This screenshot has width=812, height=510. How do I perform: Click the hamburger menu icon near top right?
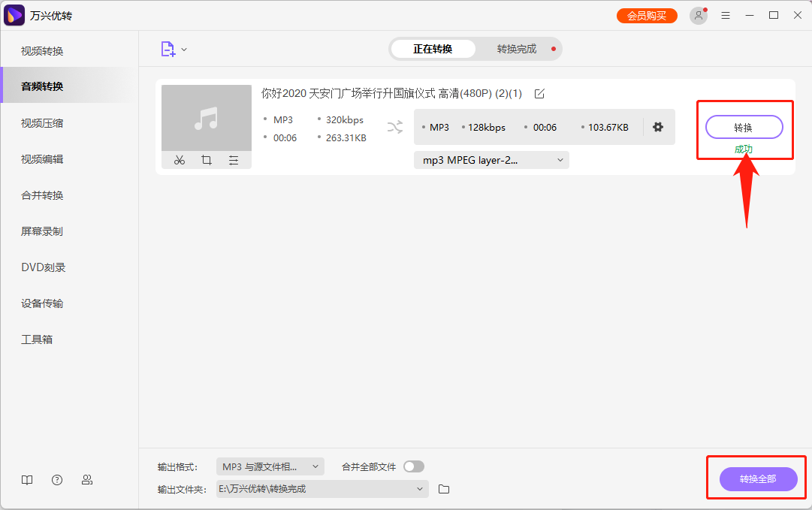726,15
